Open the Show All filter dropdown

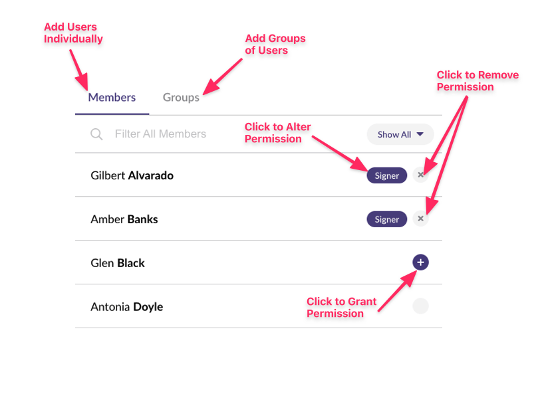400,134
